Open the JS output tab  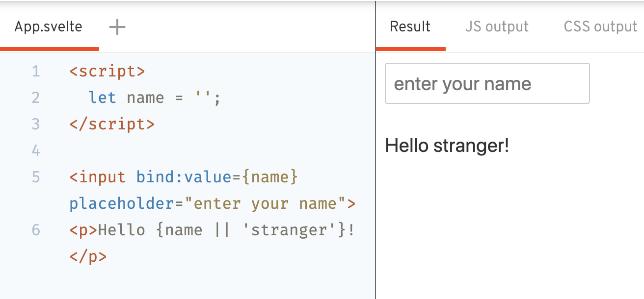click(497, 26)
